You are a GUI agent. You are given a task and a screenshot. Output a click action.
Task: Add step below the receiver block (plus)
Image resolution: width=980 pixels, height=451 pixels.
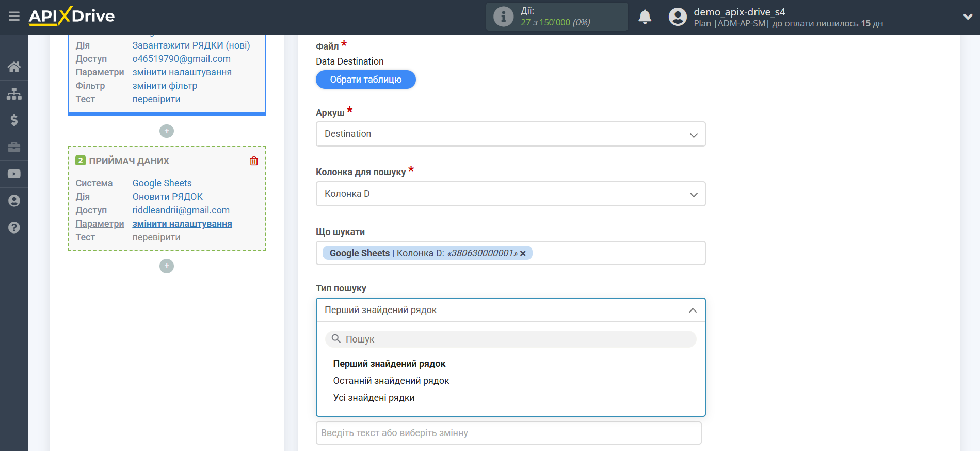(x=167, y=266)
